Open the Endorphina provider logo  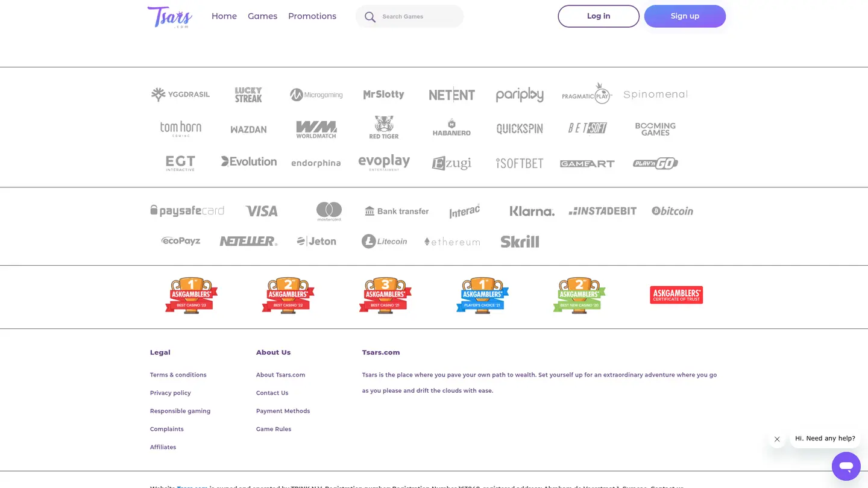[316, 163]
